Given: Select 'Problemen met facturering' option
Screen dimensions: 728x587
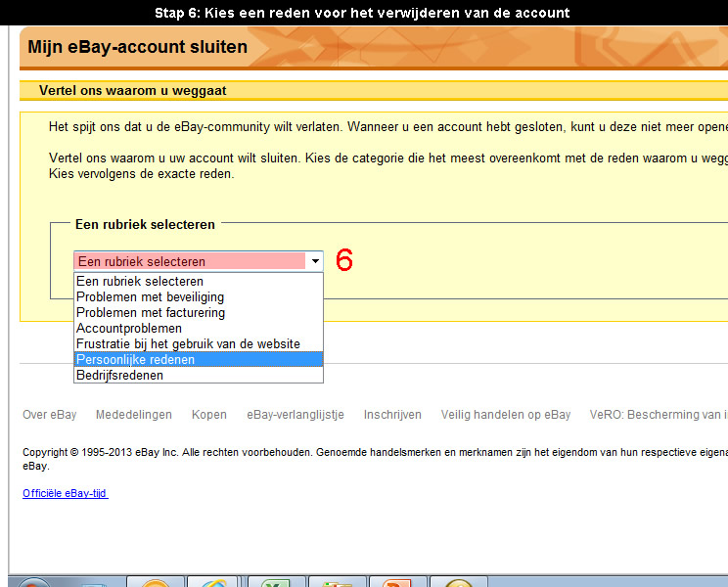Looking at the screenshot, I should [x=199, y=313].
